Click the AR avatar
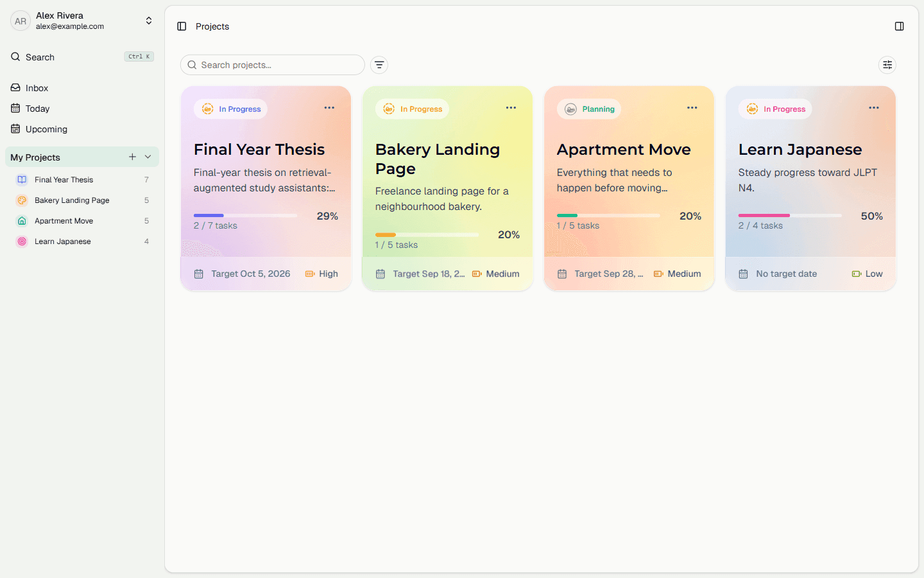The width and height of the screenshot is (924, 578). click(21, 21)
